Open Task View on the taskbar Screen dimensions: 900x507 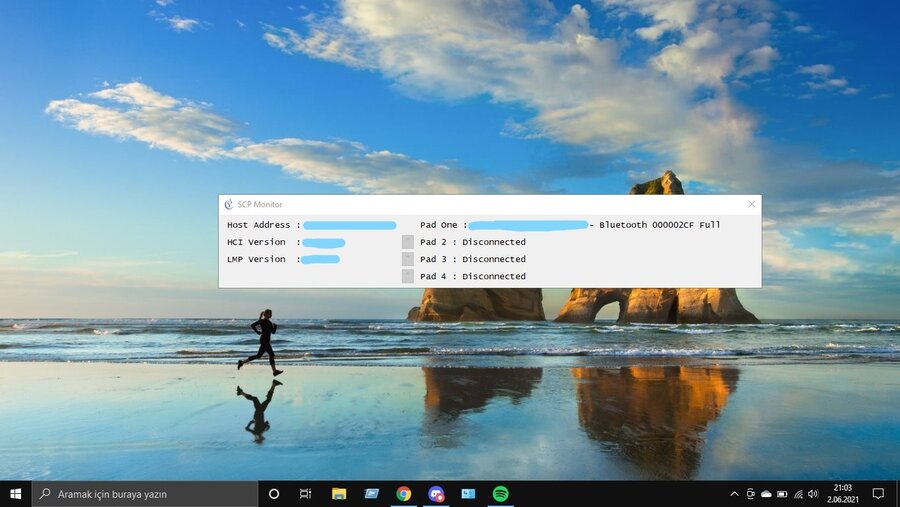point(305,494)
